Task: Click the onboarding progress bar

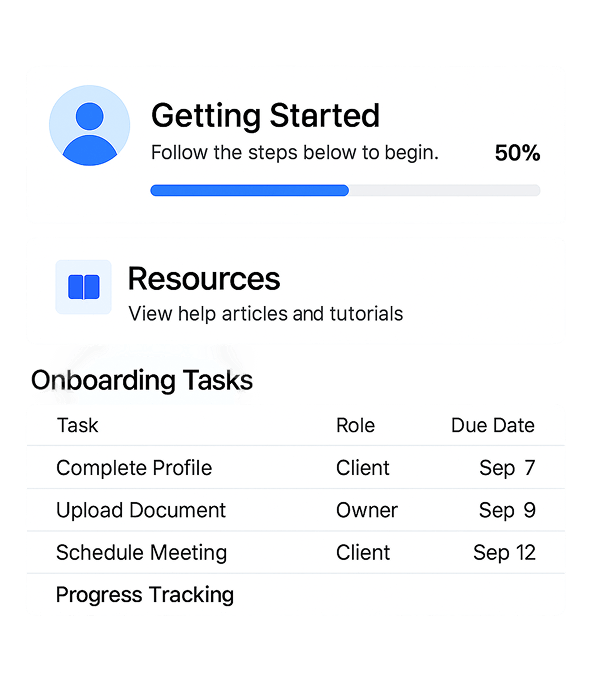Action: point(345,190)
